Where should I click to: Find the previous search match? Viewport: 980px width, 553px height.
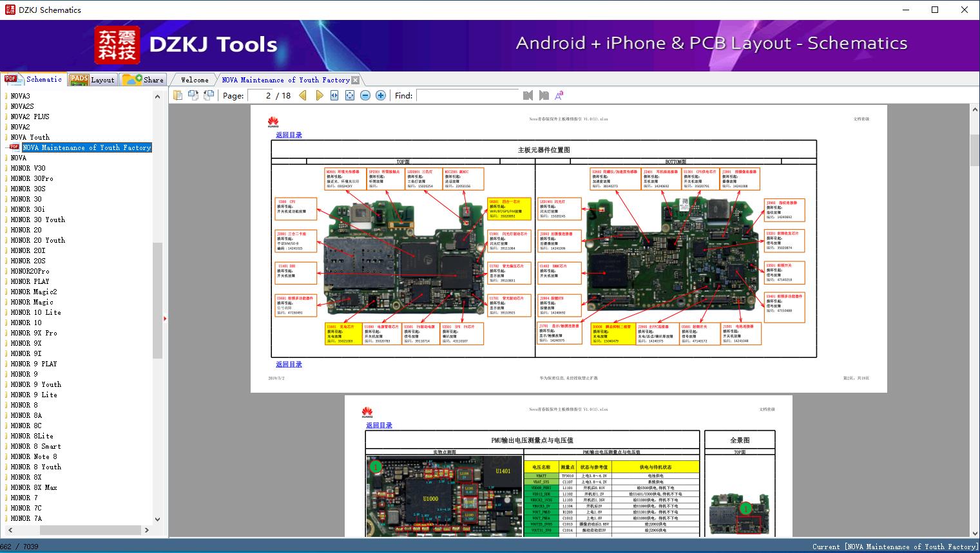[528, 95]
